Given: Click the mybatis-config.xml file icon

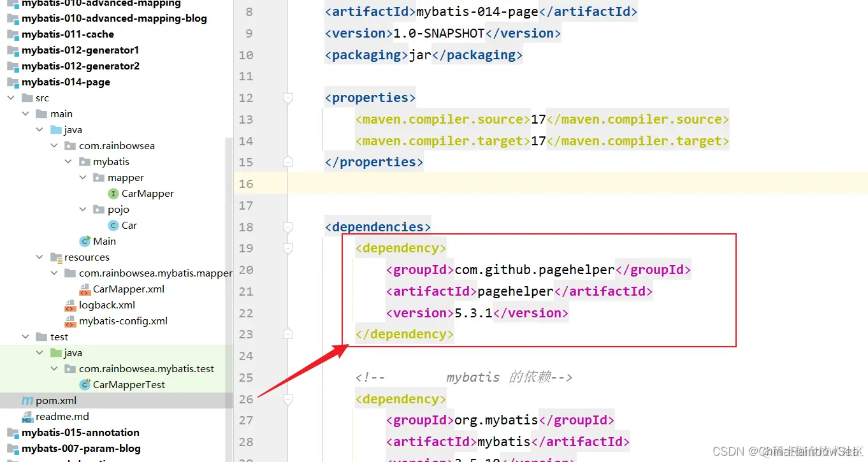Looking at the screenshot, I should (x=70, y=321).
